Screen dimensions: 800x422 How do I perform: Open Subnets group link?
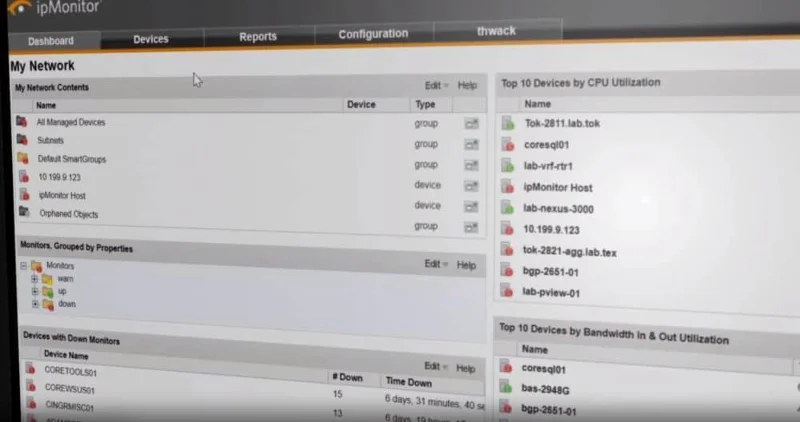point(51,140)
